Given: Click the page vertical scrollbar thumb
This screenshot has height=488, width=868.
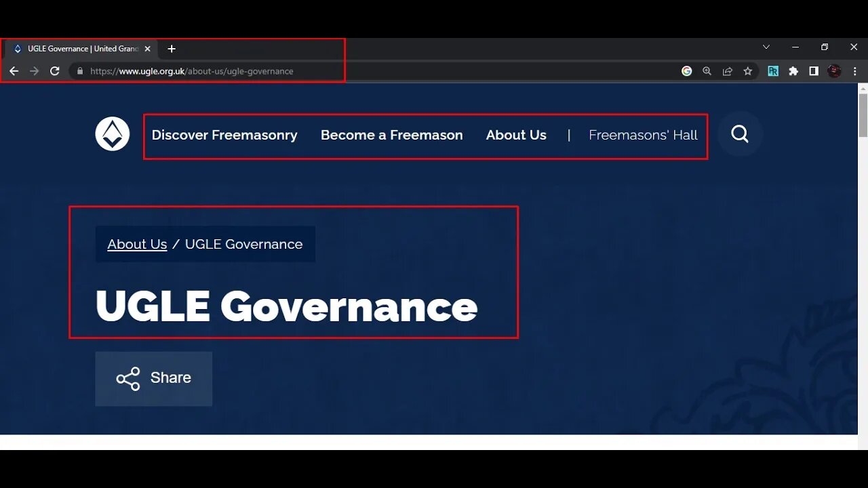Looking at the screenshot, I should point(863,115).
